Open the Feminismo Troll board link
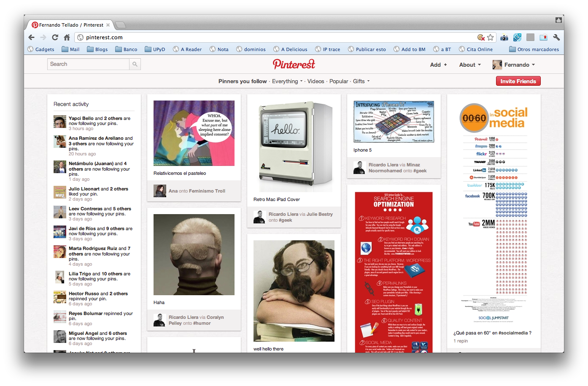Screen dimensions: 588x386 tap(207, 191)
